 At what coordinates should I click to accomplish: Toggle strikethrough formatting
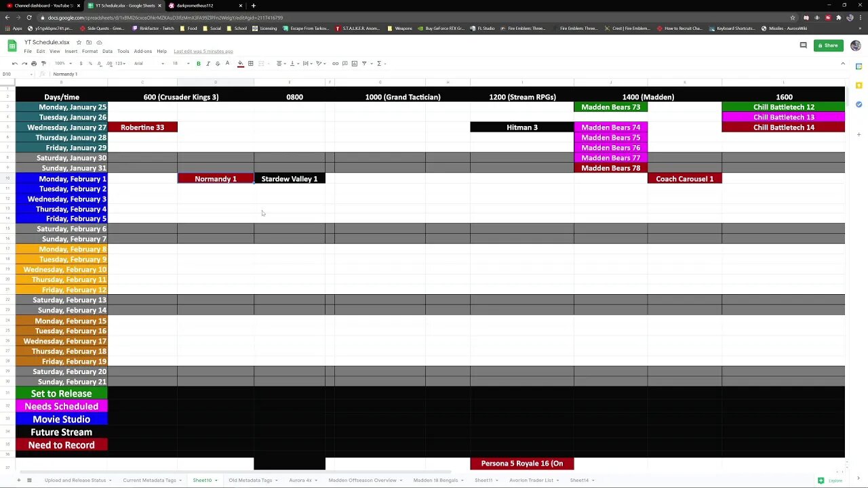(218, 64)
